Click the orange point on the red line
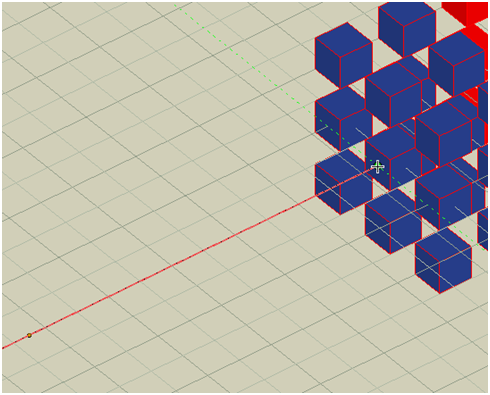This screenshot has height=395, width=490. tap(29, 335)
